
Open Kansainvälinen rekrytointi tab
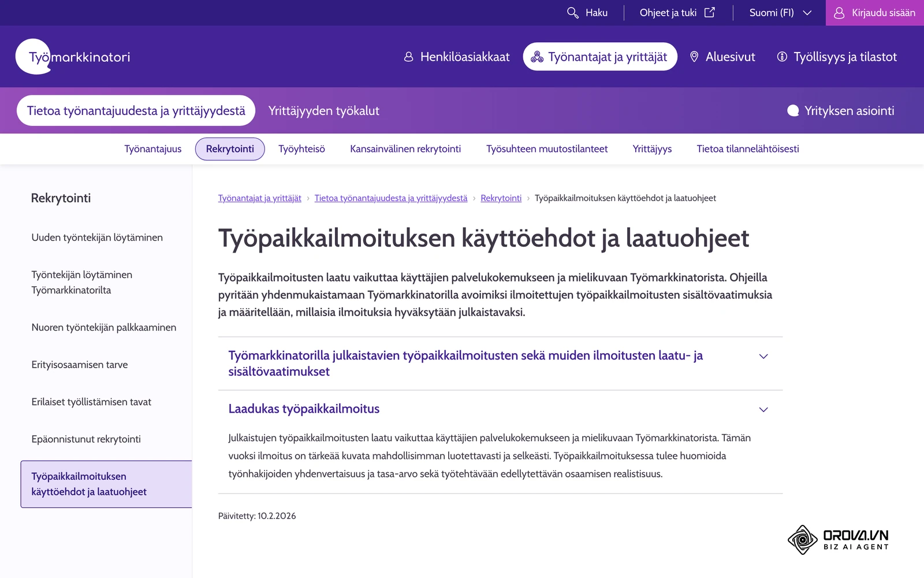click(405, 149)
